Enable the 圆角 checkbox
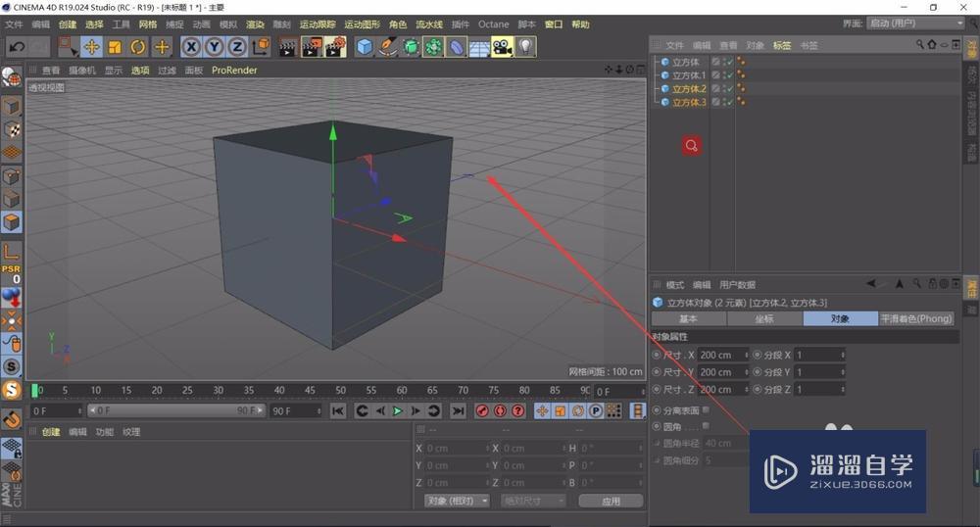 pos(706,426)
